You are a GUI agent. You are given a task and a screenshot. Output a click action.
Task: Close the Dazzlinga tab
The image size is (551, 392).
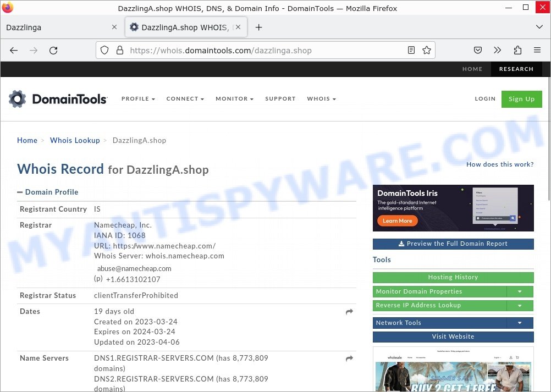pyautogui.click(x=114, y=27)
